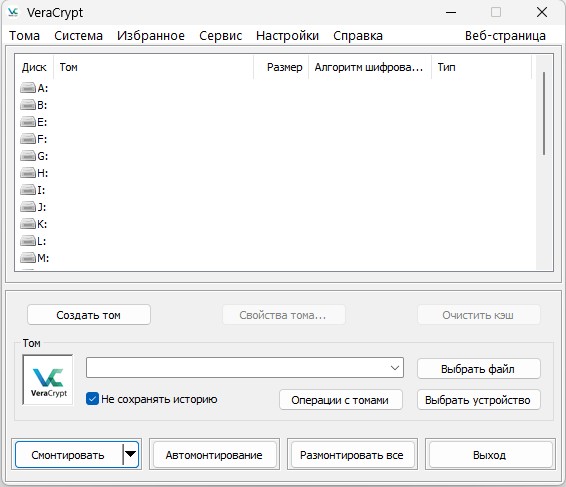Image resolution: width=566 pixels, height=487 pixels.
Task: Click the drive list vertical scrollbar
Action: (544, 162)
